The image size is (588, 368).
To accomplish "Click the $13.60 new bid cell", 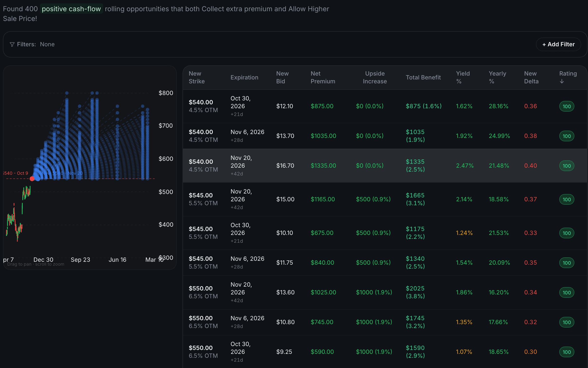I will point(285,292).
